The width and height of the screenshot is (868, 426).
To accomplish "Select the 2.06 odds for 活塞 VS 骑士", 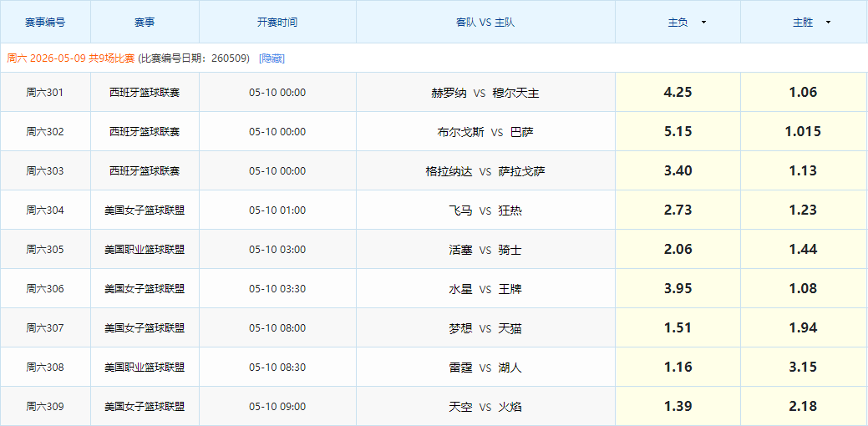I will (678, 250).
